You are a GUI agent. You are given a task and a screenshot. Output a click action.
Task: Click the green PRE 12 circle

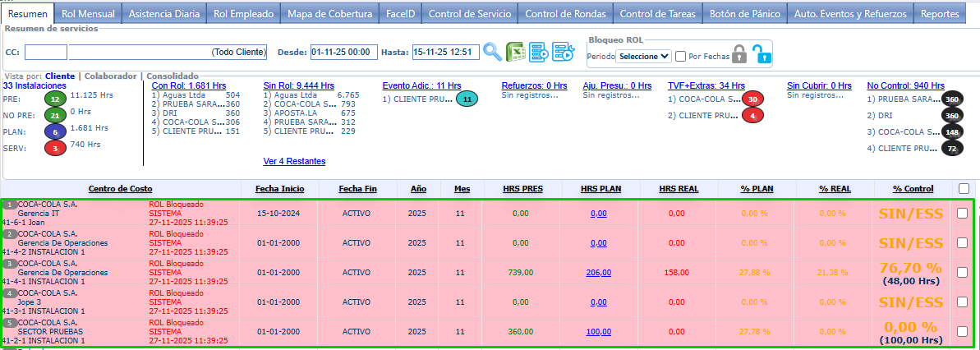tap(55, 99)
